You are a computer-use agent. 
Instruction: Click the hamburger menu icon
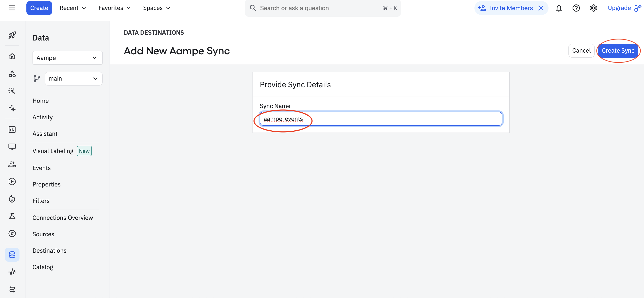pyautogui.click(x=12, y=8)
